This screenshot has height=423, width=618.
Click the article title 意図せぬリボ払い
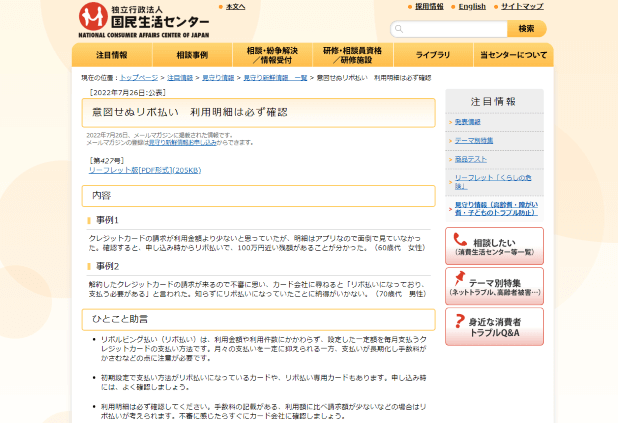coord(190,112)
